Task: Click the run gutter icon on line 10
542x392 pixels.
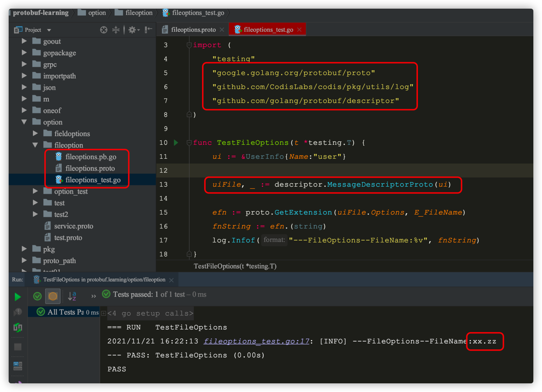Action: pos(176,142)
